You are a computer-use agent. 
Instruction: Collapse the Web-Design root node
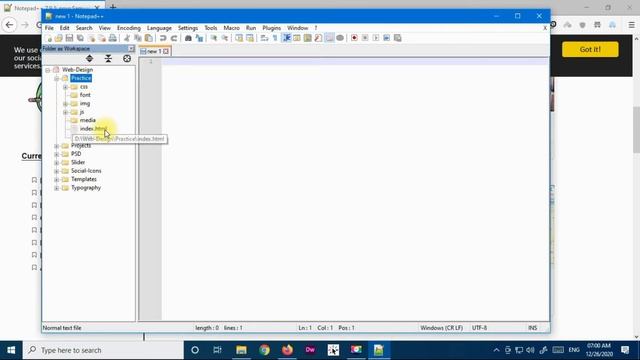coord(48,70)
